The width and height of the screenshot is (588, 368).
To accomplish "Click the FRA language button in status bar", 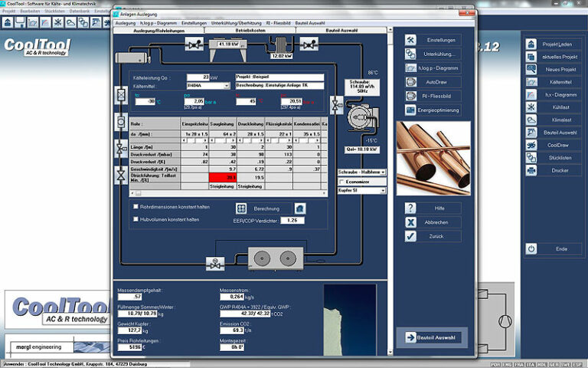I will pyautogui.click(x=518, y=365).
